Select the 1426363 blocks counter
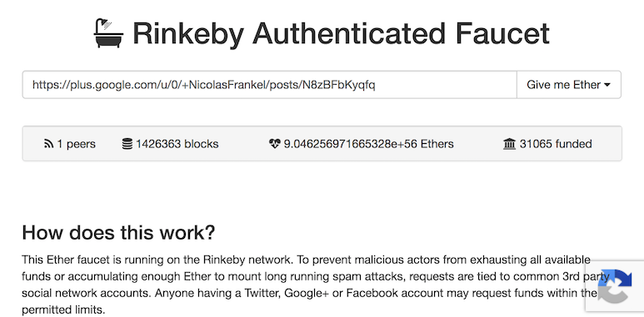Viewport: 644px width, 317px height. pyautogui.click(x=177, y=144)
